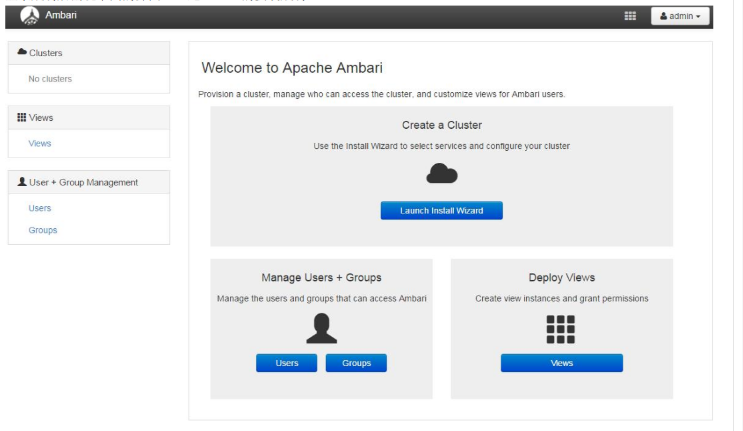Click the Ambari brand text in navbar
This screenshot has height=431, width=743.
[x=61, y=15]
